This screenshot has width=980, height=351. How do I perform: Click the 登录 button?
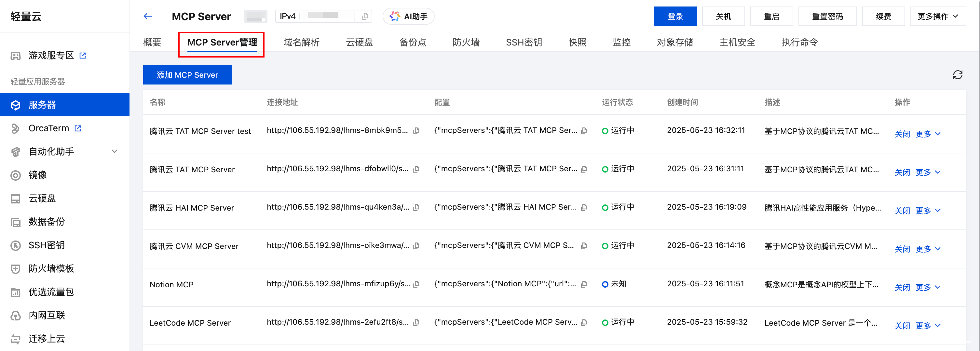675,16
